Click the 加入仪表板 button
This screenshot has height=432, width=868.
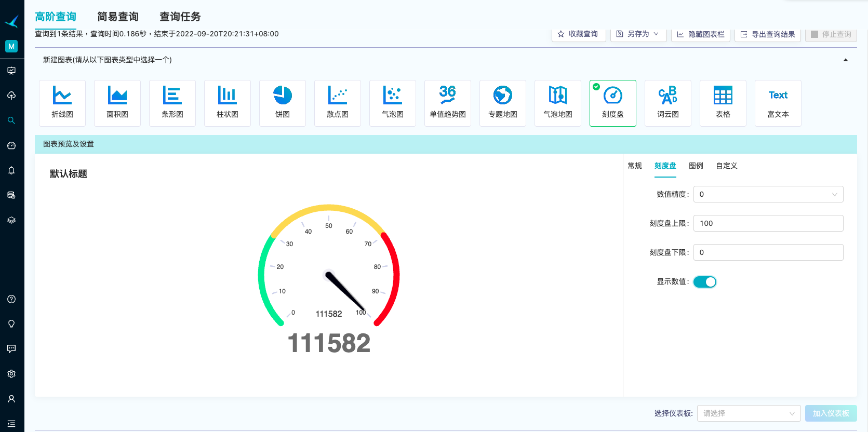click(x=831, y=413)
